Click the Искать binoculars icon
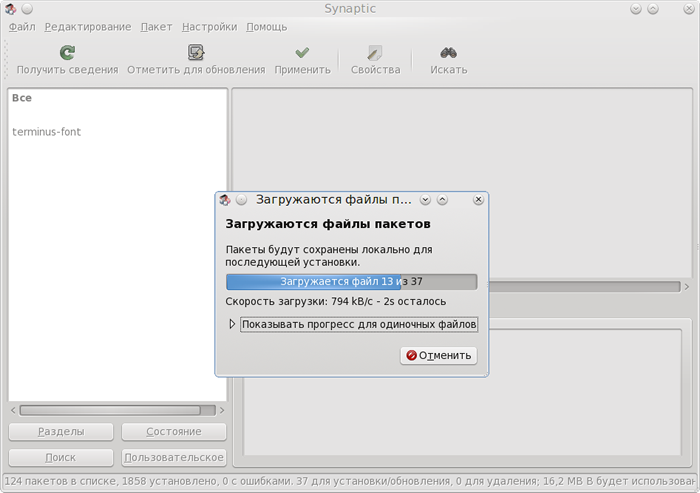This screenshot has height=493, width=700. [449, 53]
